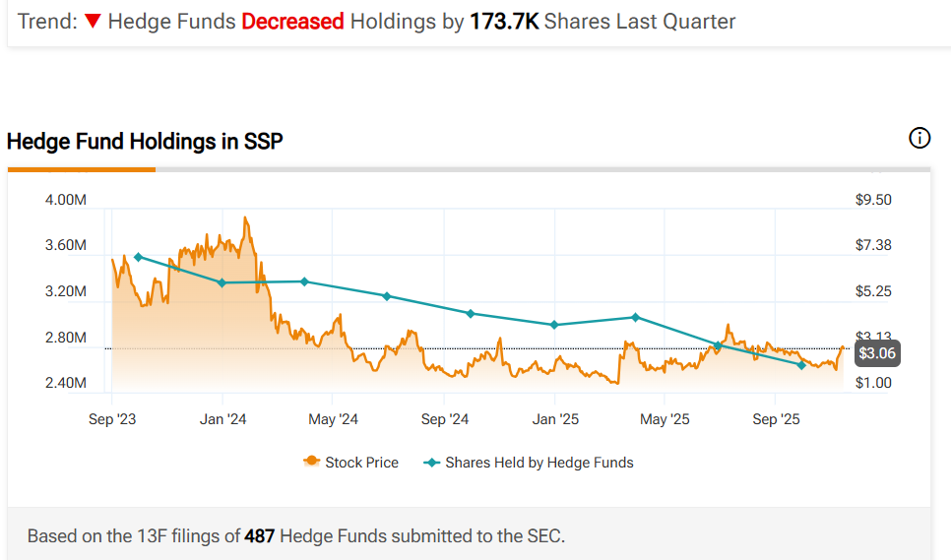Click the 173.7K shares figure

tap(504, 21)
